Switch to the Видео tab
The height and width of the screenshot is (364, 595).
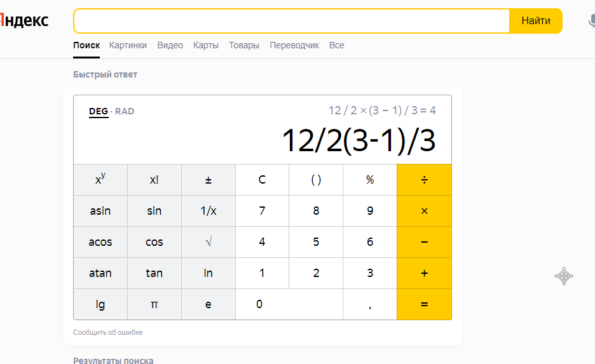[x=170, y=45]
